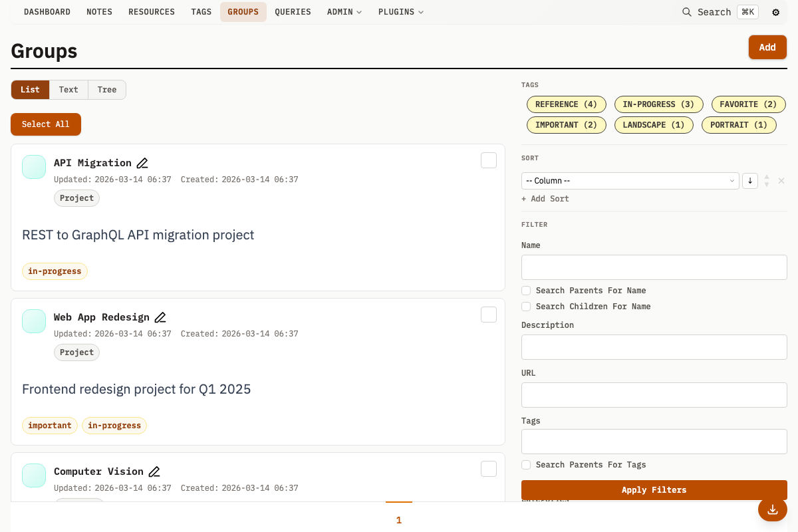Go to the Queries page

click(293, 12)
